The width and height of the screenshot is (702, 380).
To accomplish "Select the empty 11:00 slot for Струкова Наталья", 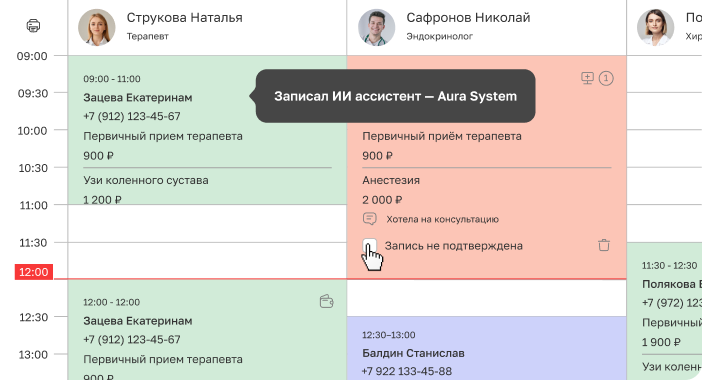I will pos(207,223).
